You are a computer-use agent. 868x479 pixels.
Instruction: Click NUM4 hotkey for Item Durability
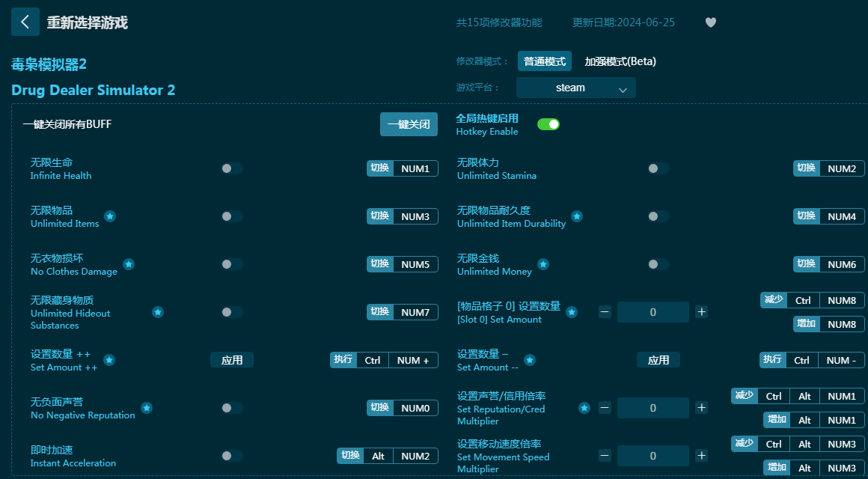coord(842,216)
